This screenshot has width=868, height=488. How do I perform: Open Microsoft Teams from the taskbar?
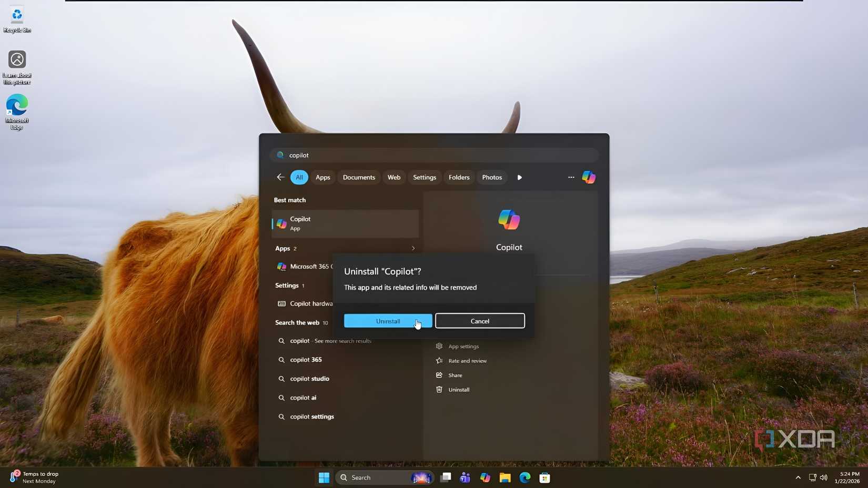click(x=465, y=477)
